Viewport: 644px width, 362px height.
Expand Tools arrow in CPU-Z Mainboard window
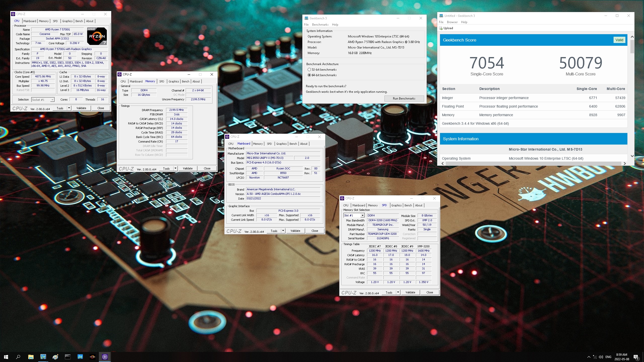coord(283,231)
